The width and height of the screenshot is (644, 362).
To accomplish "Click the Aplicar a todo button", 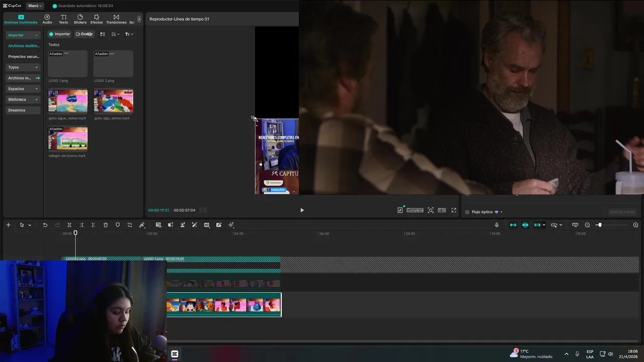I will coord(622,212).
